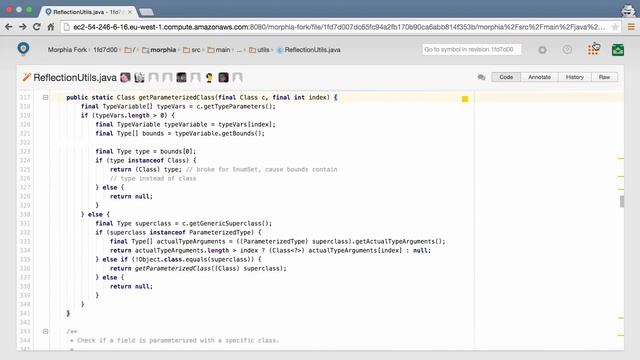Screen dimensions: 640x360
Task: Open the Raw file view
Action: 604,77
